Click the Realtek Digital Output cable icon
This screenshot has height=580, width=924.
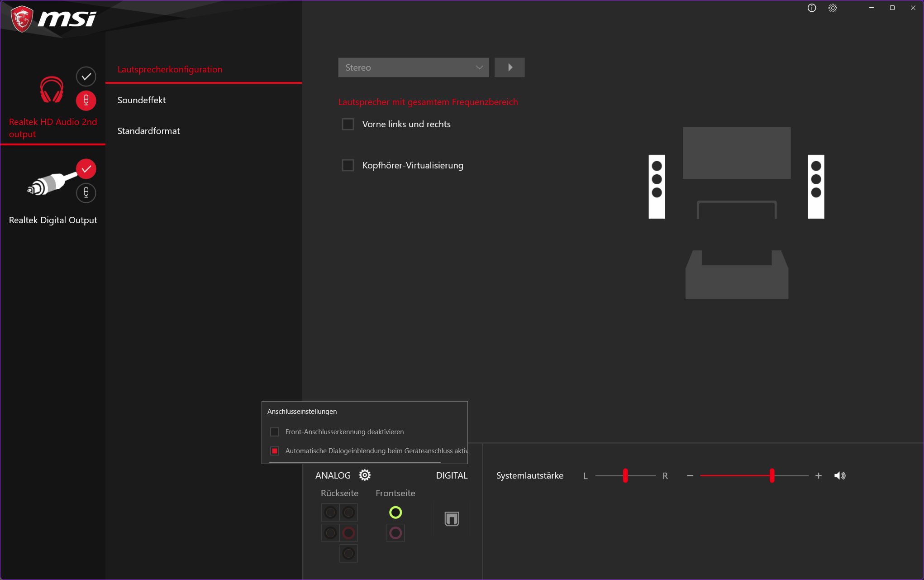point(51,183)
